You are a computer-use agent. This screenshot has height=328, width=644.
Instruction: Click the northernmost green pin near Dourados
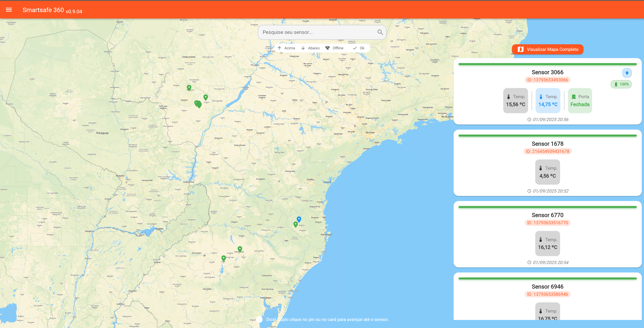(189, 87)
